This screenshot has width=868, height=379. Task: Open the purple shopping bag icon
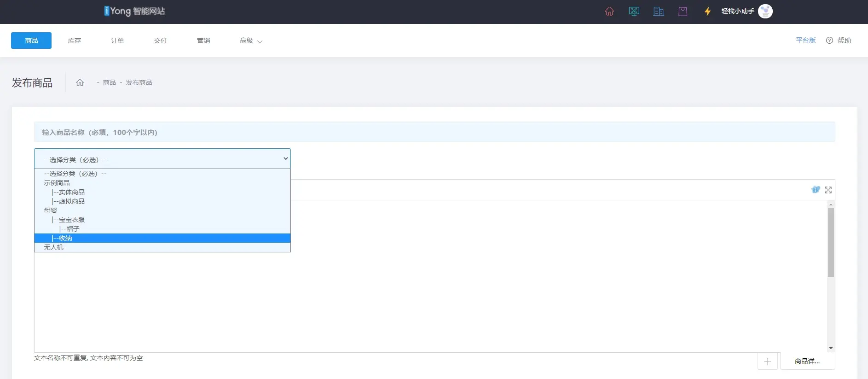(683, 12)
